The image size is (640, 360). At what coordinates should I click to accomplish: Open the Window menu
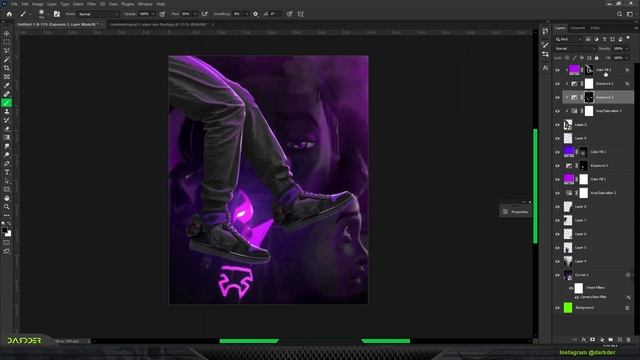click(145, 4)
